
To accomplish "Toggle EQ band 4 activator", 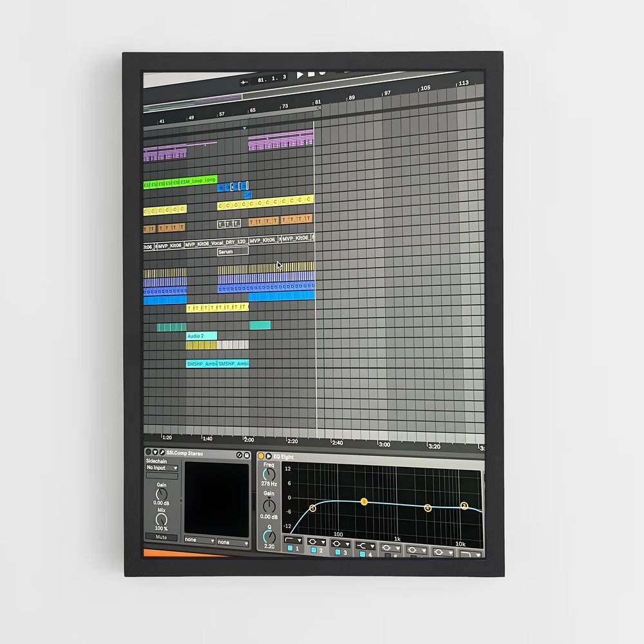I will [363, 554].
